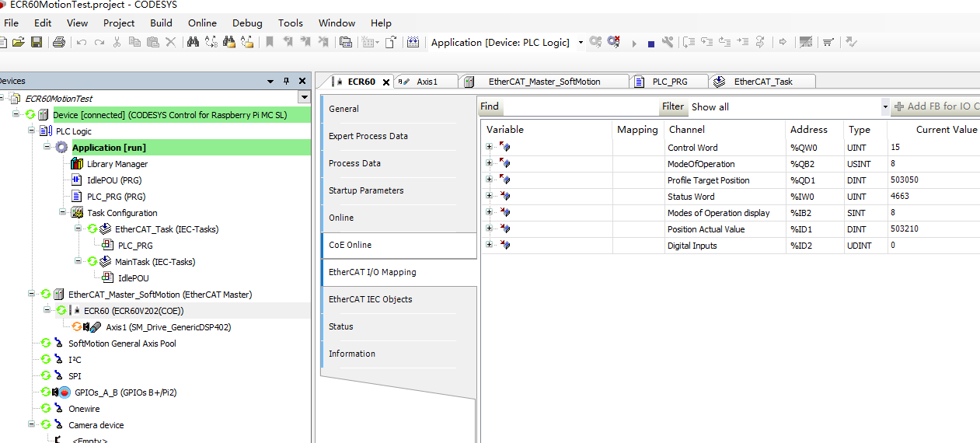Collapse the MainTask tree node

78,261
